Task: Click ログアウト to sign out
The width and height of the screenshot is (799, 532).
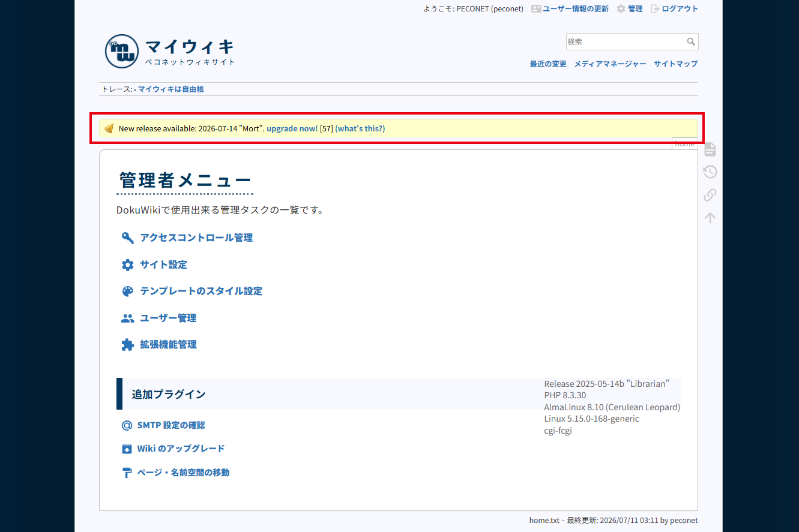Action: (680, 9)
